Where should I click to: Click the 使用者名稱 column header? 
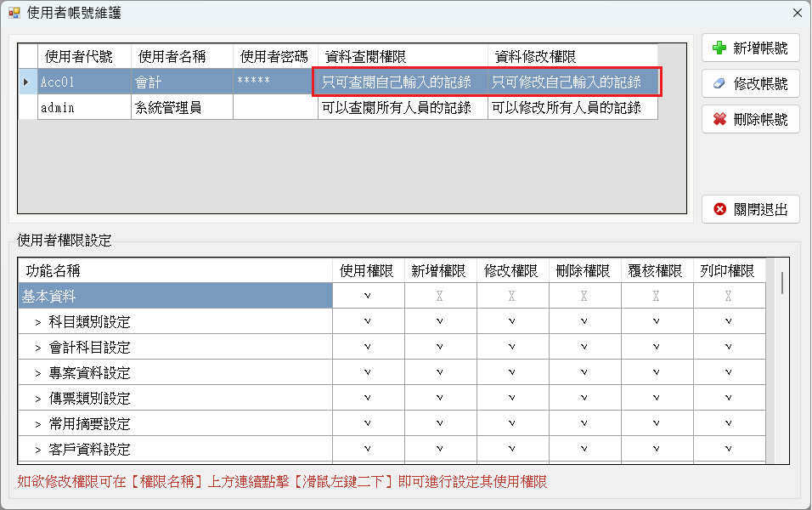click(182, 56)
